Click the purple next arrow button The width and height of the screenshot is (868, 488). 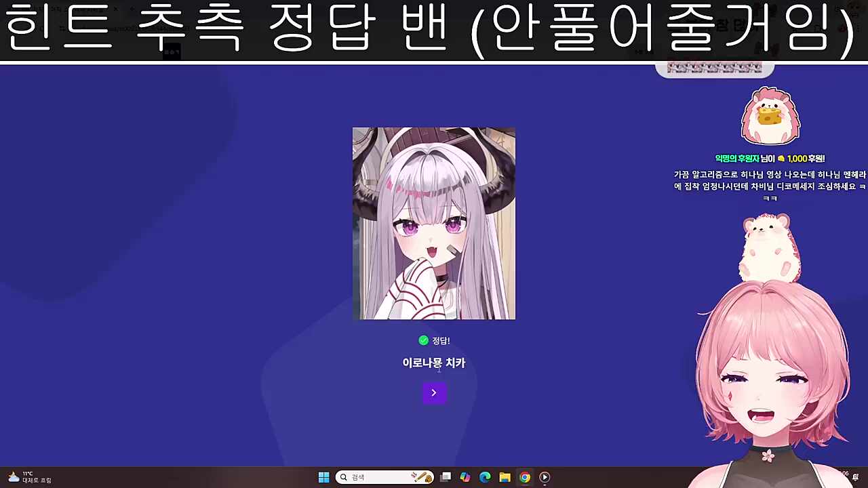pyautogui.click(x=434, y=393)
